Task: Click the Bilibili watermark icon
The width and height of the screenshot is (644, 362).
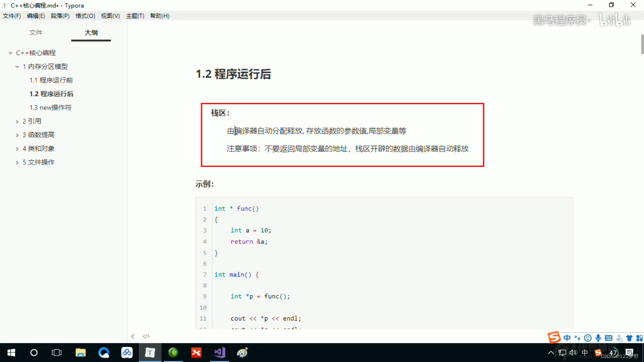Action: [x=614, y=21]
